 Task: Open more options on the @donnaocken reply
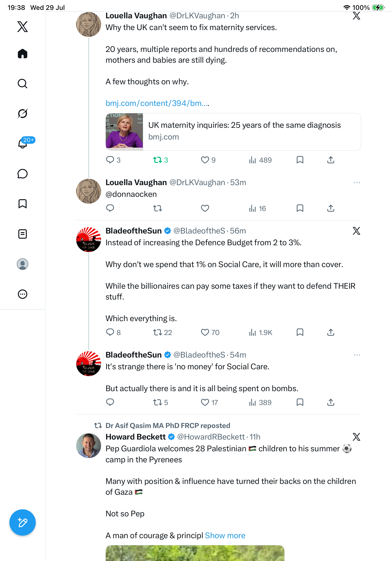[x=357, y=183]
